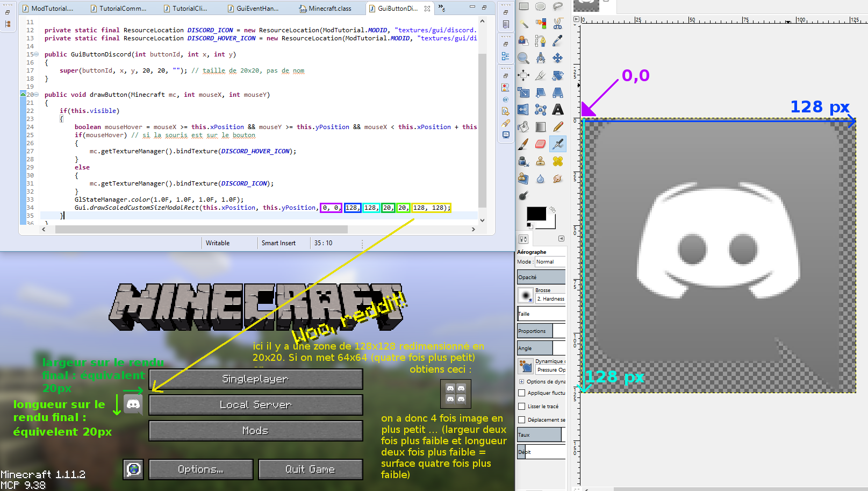The width and height of the screenshot is (868, 491).
Task: Open the Mode dropdown set to Normal
Action: point(550,262)
